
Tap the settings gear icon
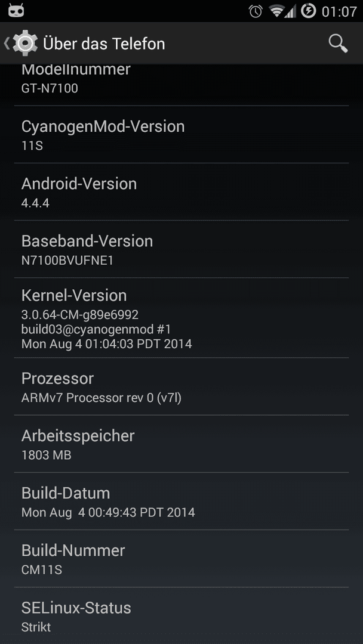click(x=25, y=43)
